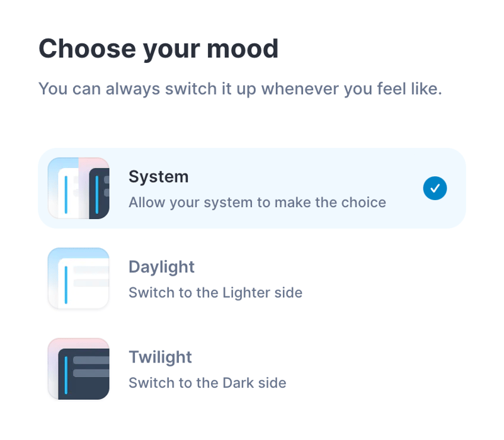Click 'Switch to the Dark side' text
This screenshot has height=440, width=504.
click(x=207, y=383)
